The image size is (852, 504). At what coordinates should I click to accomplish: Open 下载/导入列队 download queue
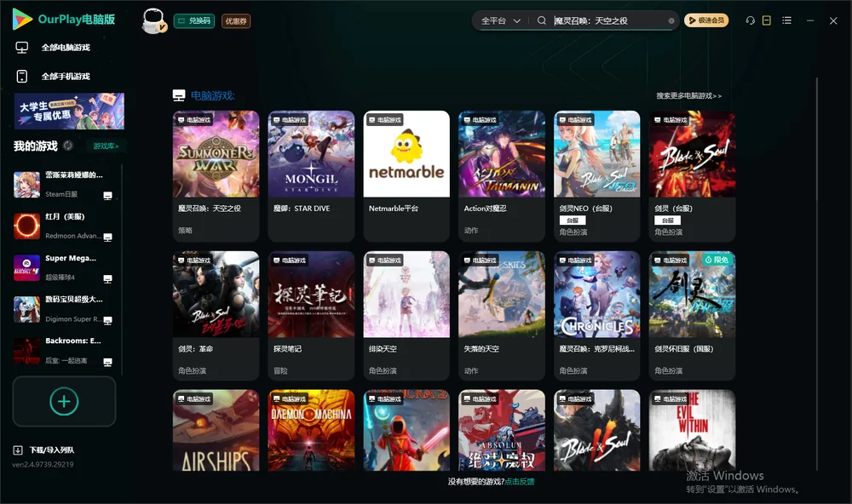pyautogui.click(x=52, y=450)
